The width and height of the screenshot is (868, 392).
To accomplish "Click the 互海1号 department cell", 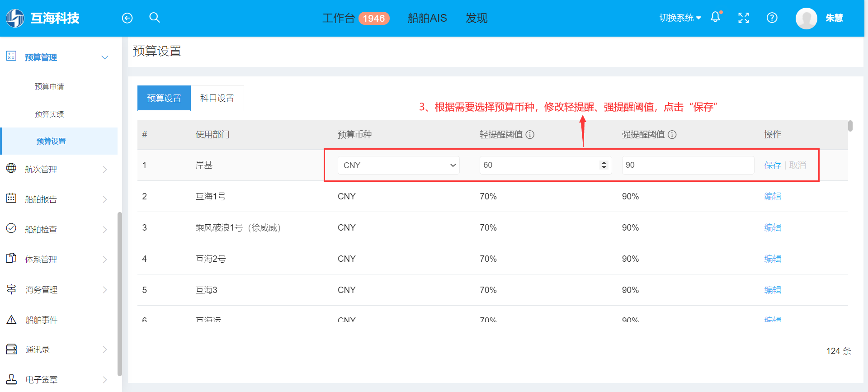I will [211, 196].
